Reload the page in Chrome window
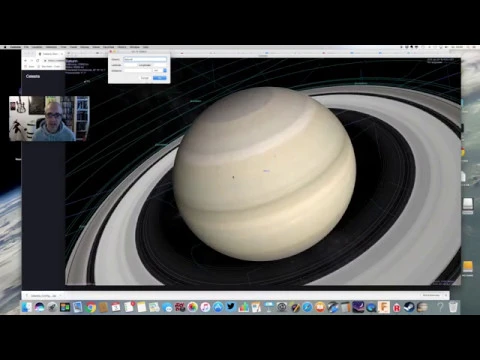This screenshot has width=480, height=360. pyautogui.click(x=38, y=60)
